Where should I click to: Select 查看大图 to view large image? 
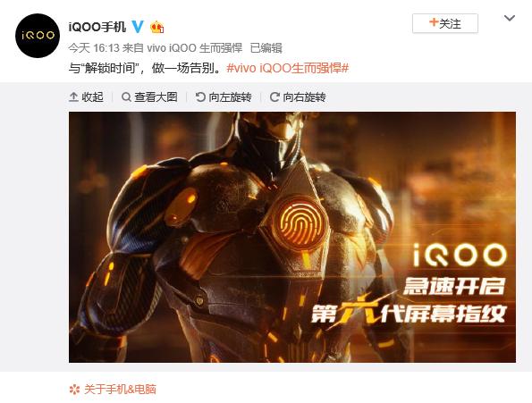[149, 97]
